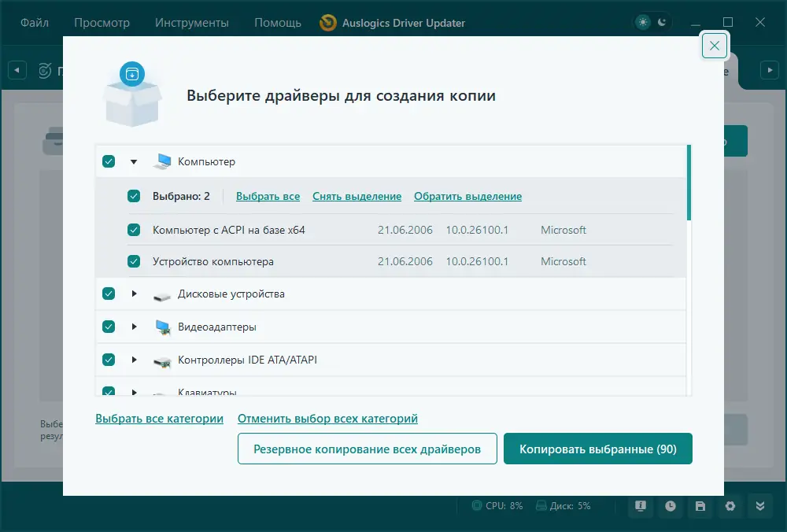Click the blue backup box icon in dialog
The width and height of the screenshot is (787, 532).
click(132, 73)
